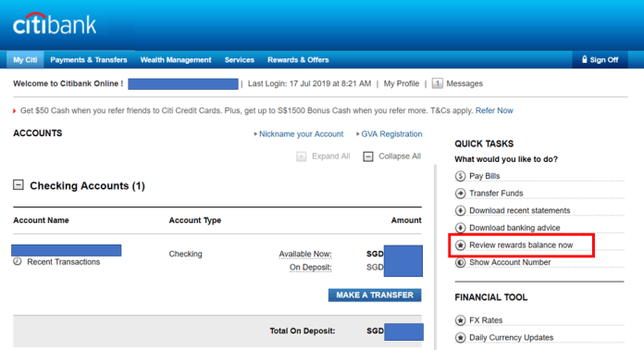Open My Profile link

coord(402,83)
